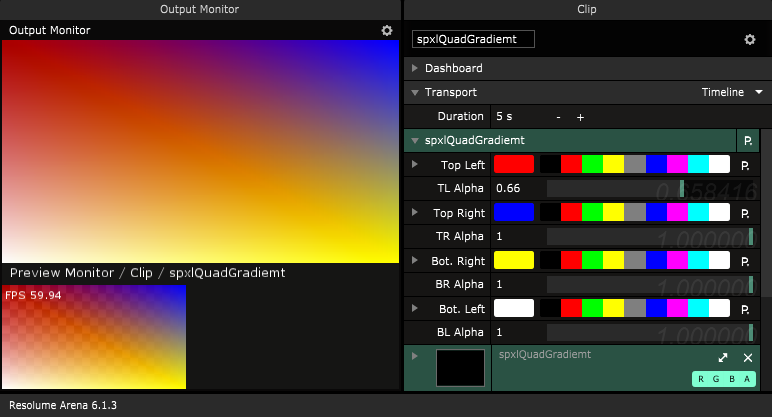Increase duration with the plus button

point(580,117)
